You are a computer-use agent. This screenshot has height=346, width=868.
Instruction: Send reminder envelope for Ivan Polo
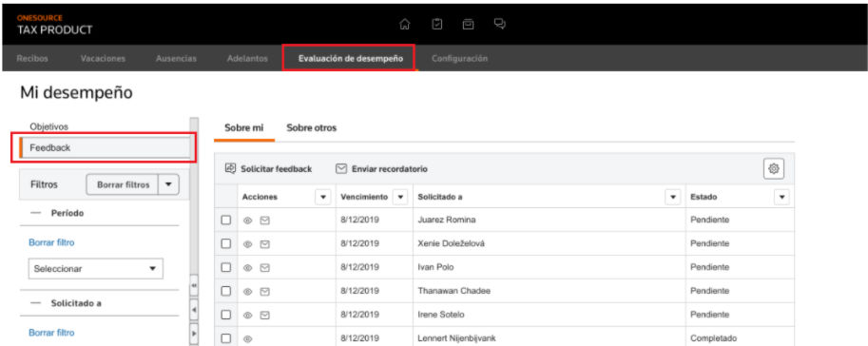(x=264, y=267)
